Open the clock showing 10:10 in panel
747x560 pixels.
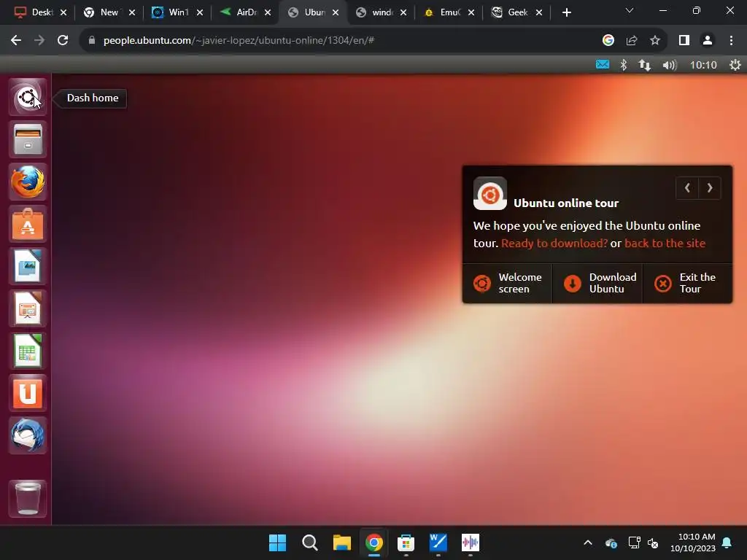point(703,65)
